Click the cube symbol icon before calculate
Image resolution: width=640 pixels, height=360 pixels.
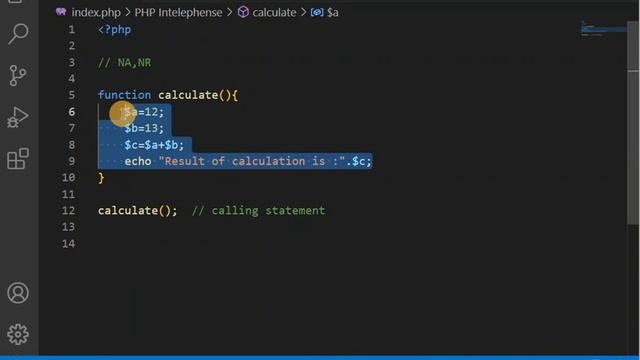click(243, 12)
